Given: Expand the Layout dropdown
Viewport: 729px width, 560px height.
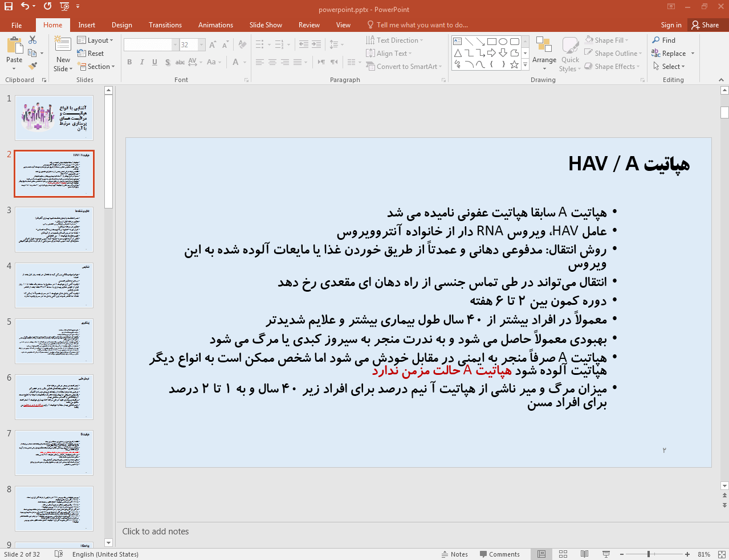Looking at the screenshot, I should coord(95,40).
